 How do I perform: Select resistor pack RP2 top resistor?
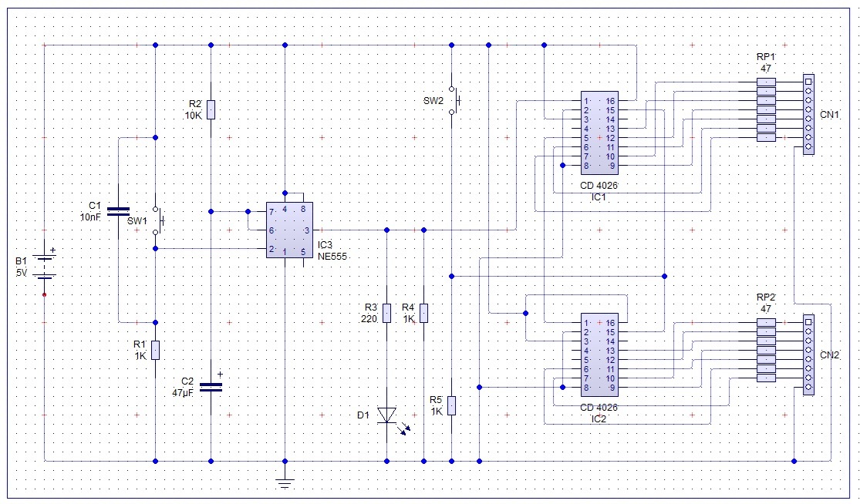point(766,322)
